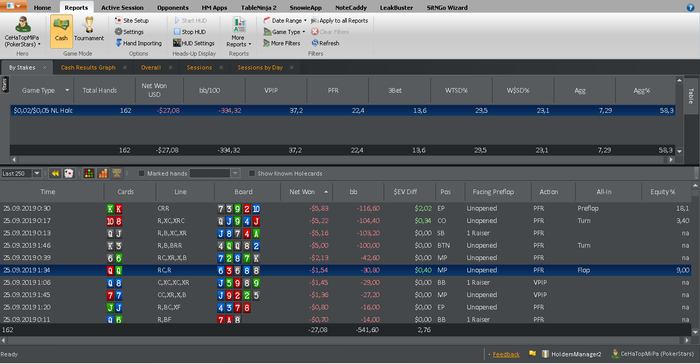
Task: Close the Sessions by Day tab
Action: [292, 67]
